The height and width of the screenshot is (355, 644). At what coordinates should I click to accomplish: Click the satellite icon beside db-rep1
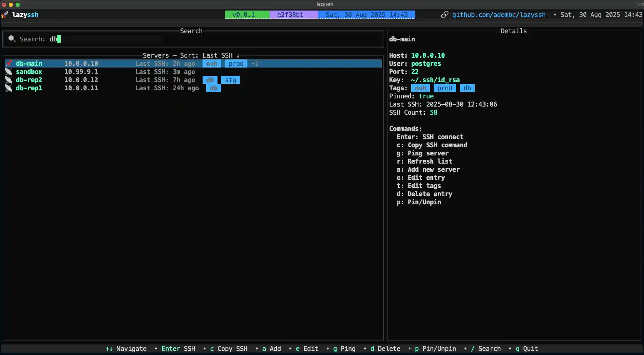[x=9, y=88]
